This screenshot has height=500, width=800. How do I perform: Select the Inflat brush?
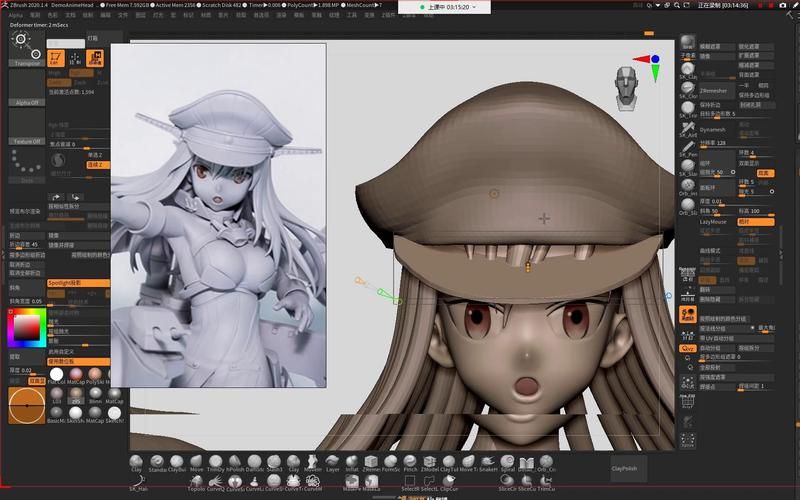click(x=352, y=463)
